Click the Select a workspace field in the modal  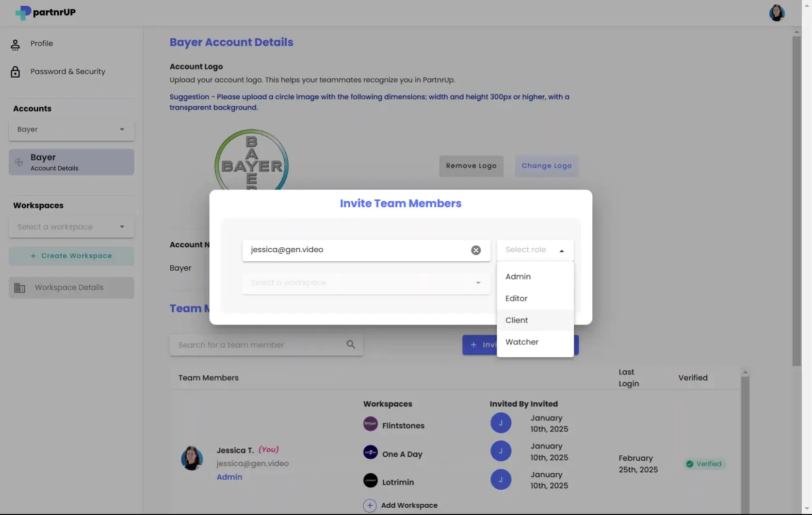point(366,283)
